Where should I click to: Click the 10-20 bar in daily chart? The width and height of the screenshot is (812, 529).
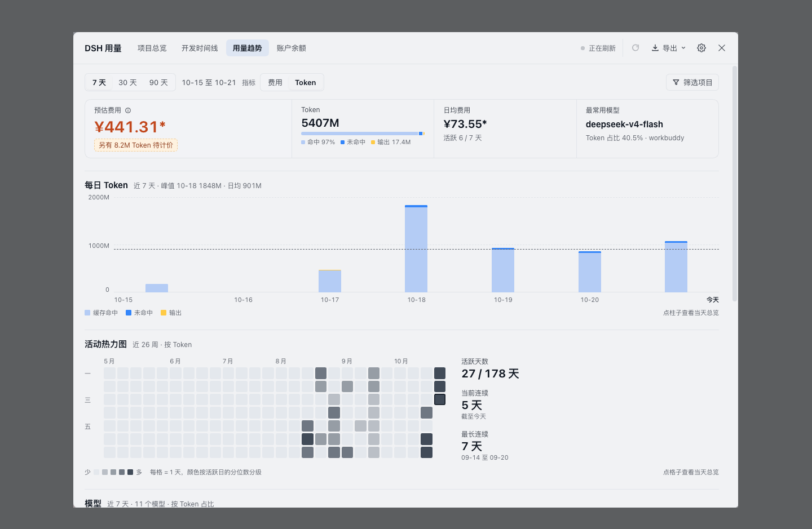[x=590, y=272]
